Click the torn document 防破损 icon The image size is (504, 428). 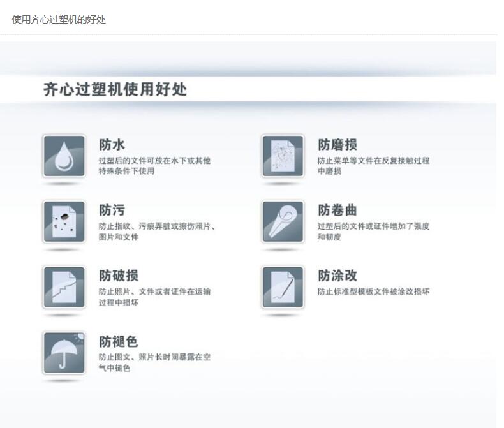click(64, 287)
